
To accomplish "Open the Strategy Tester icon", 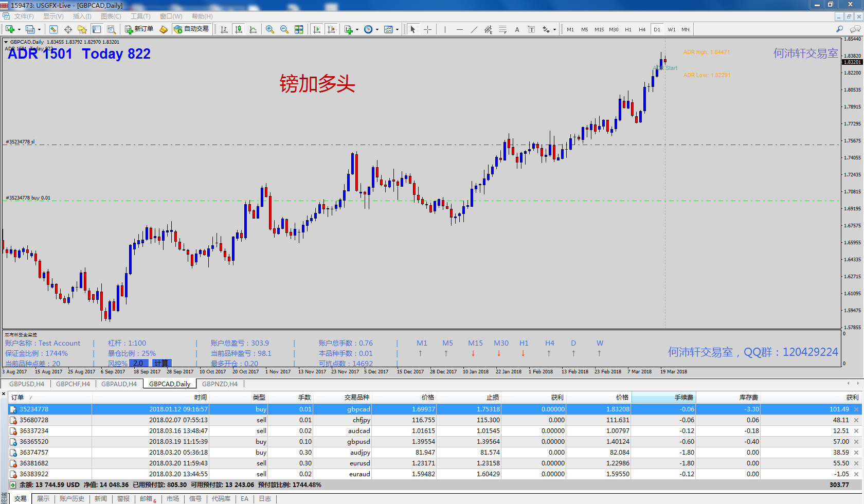I will pyautogui.click(x=111, y=29).
